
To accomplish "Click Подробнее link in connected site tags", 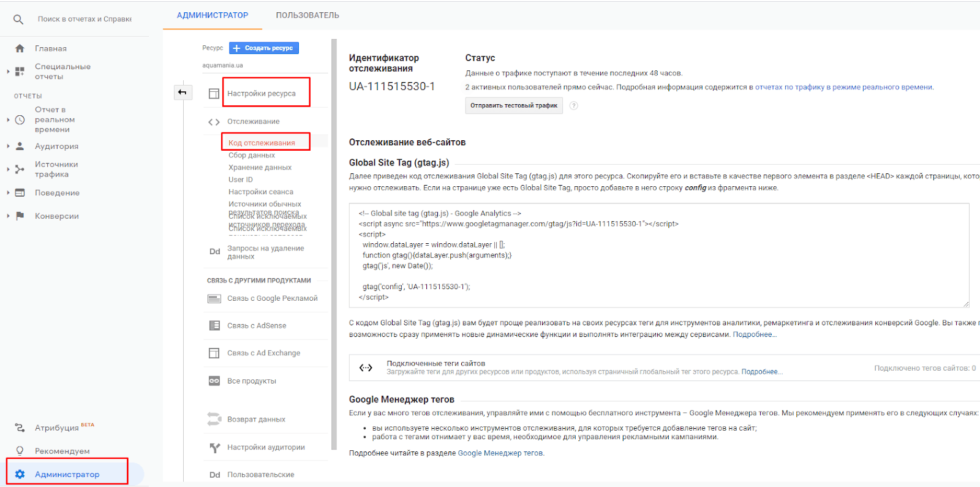I will click(762, 372).
